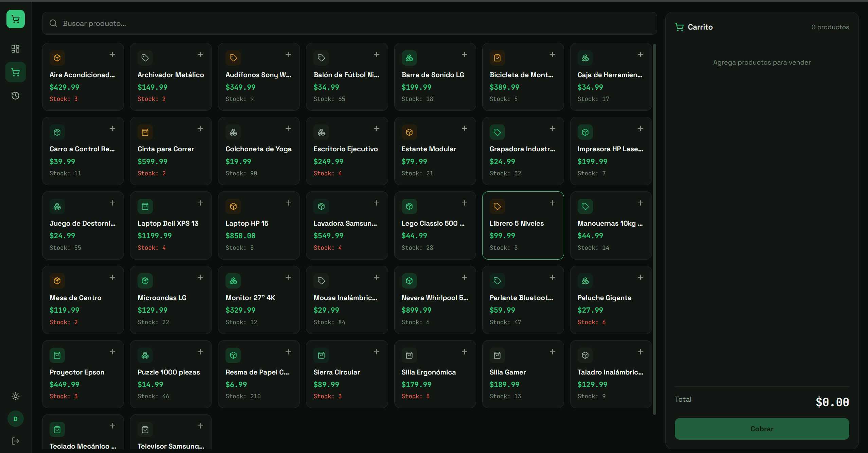This screenshot has height=453, width=868.
Task: Click the Carrito header title
Action: click(700, 27)
